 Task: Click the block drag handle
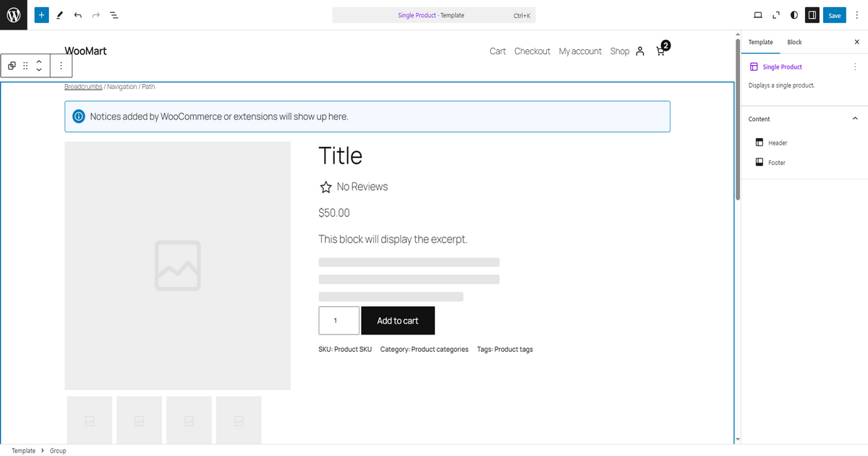(25, 66)
